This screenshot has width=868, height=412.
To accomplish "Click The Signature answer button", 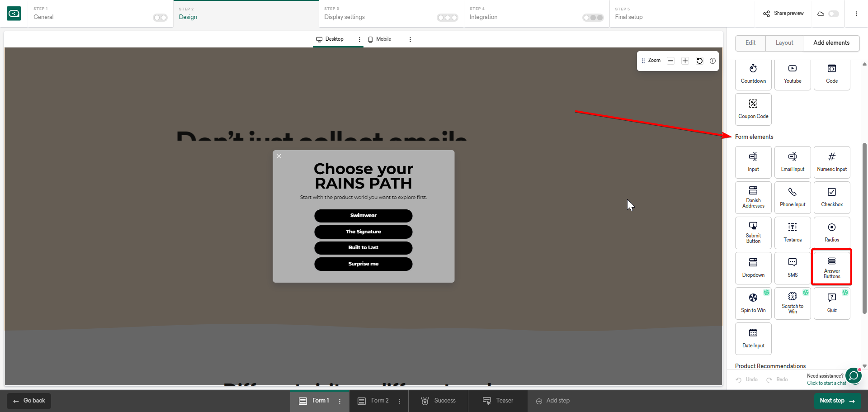I will pos(363,232).
